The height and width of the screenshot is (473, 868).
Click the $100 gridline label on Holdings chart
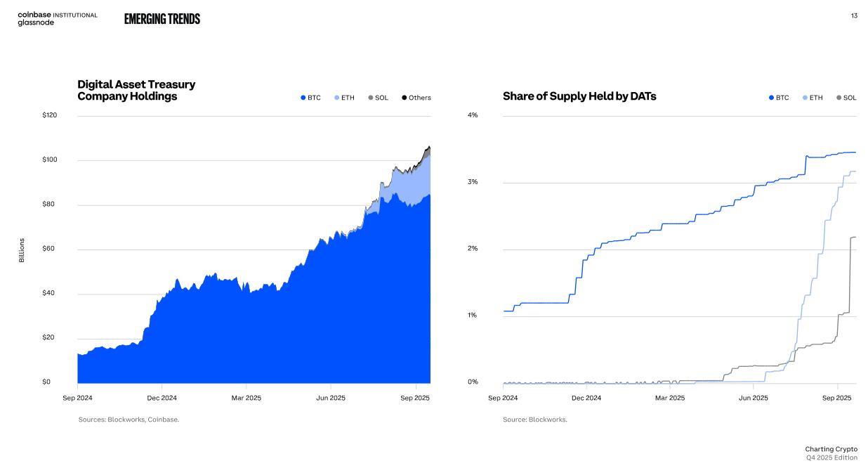point(51,160)
